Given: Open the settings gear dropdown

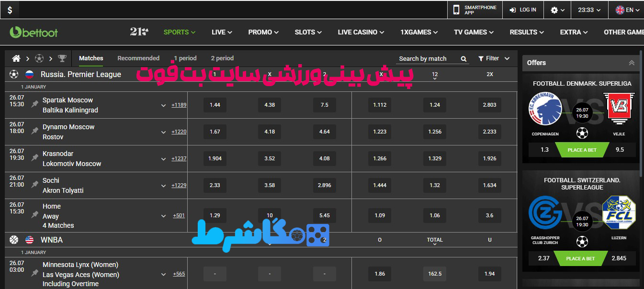Looking at the screenshot, I should coord(558,10).
